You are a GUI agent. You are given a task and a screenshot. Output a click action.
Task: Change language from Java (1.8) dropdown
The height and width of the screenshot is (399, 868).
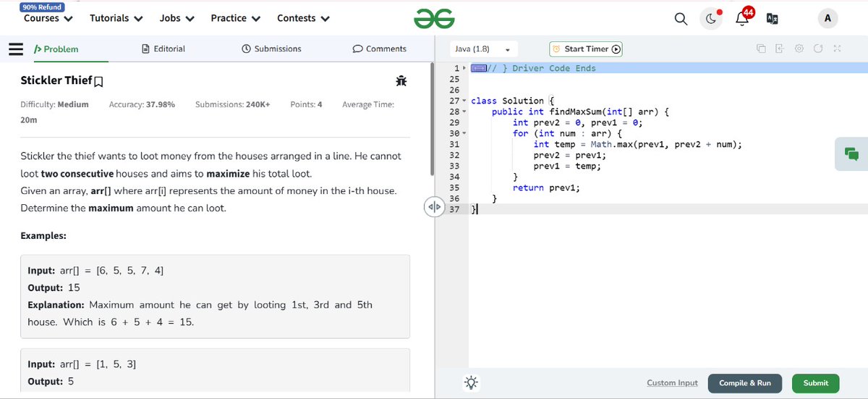[x=483, y=49]
